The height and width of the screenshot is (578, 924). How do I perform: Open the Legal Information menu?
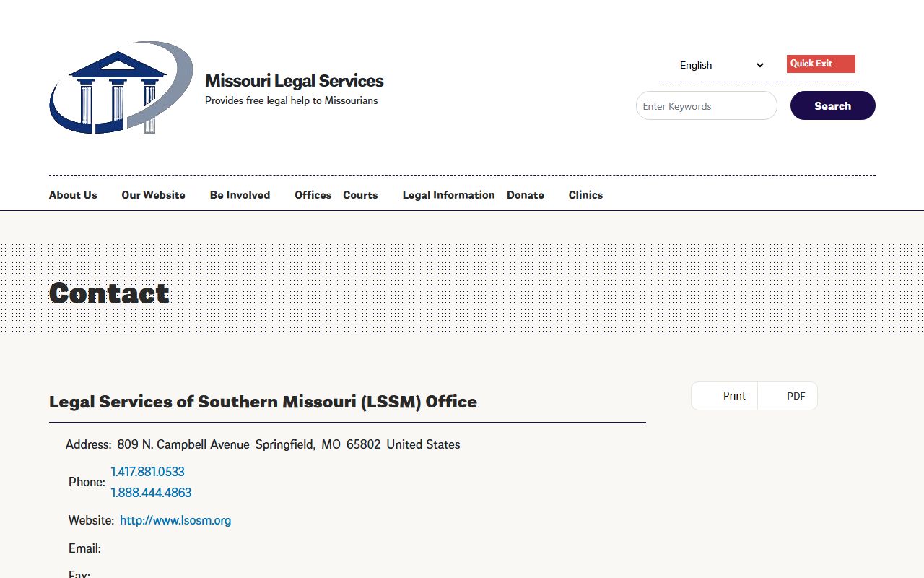[x=448, y=195]
